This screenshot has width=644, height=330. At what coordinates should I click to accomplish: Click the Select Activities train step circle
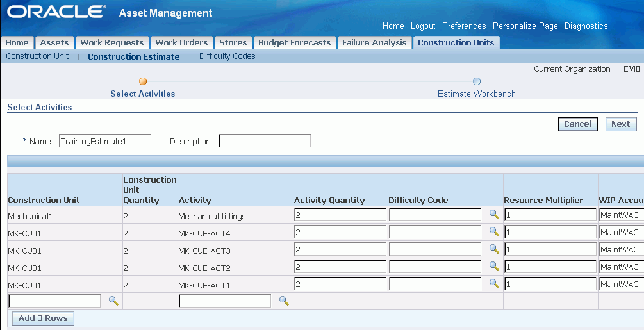click(x=143, y=81)
